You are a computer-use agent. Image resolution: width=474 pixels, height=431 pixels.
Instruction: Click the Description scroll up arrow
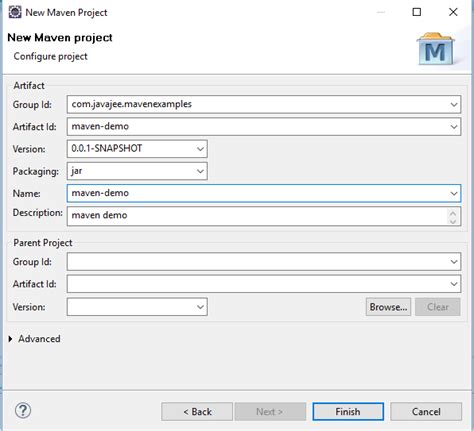[x=453, y=213]
